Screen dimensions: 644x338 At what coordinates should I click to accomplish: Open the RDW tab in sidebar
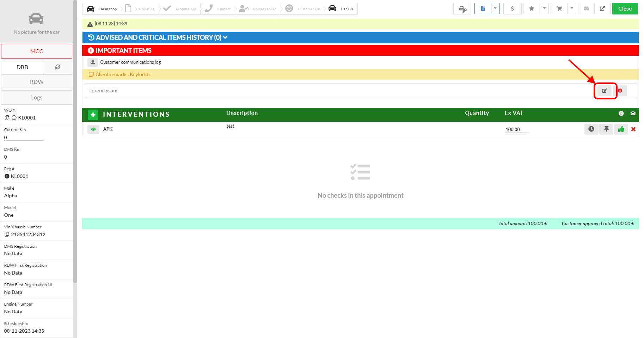(37, 82)
